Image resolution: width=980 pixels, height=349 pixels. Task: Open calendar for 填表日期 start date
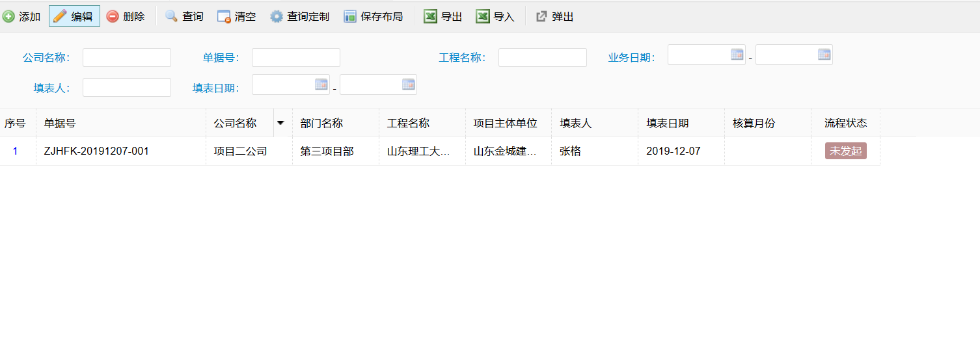point(321,84)
